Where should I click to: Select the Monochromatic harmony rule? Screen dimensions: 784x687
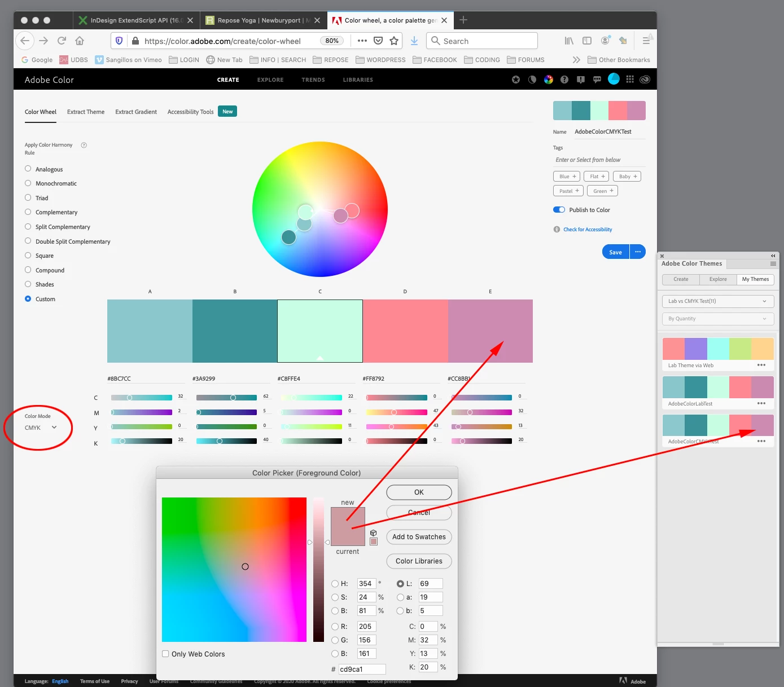(x=28, y=183)
